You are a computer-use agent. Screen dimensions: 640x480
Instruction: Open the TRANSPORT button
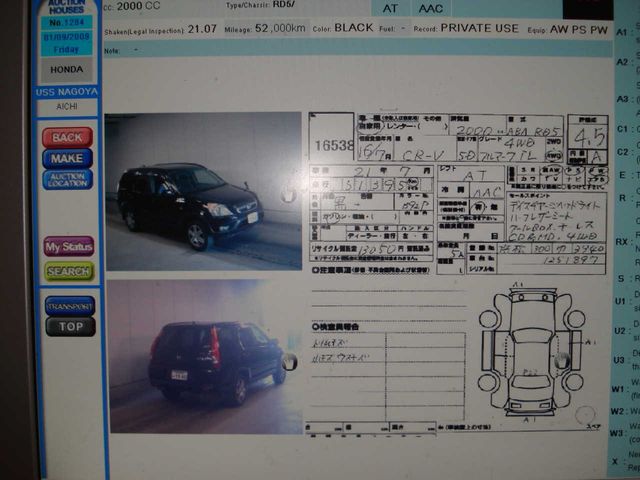click(70, 306)
